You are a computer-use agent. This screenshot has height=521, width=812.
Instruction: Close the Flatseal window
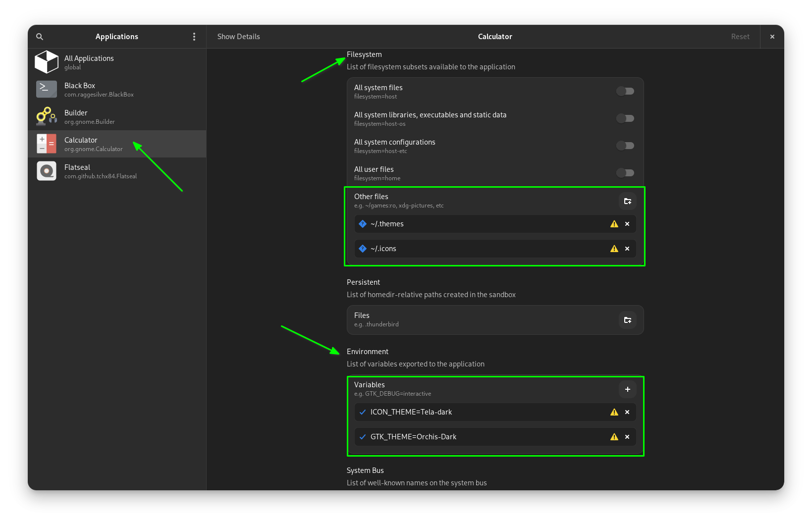[772, 37]
